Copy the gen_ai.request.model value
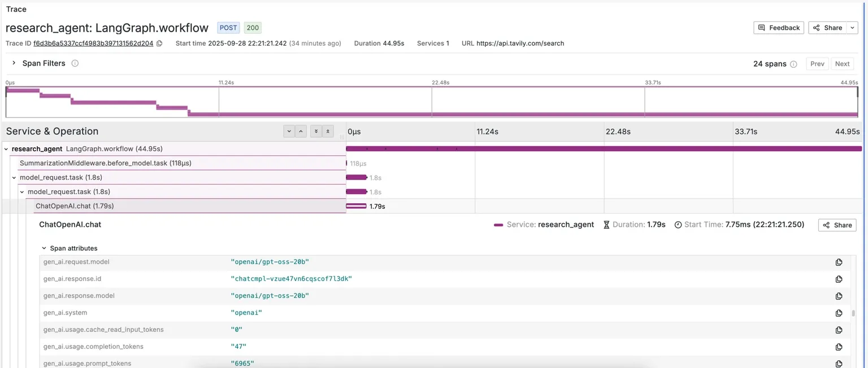The width and height of the screenshot is (868, 368). pyautogui.click(x=839, y=262)
